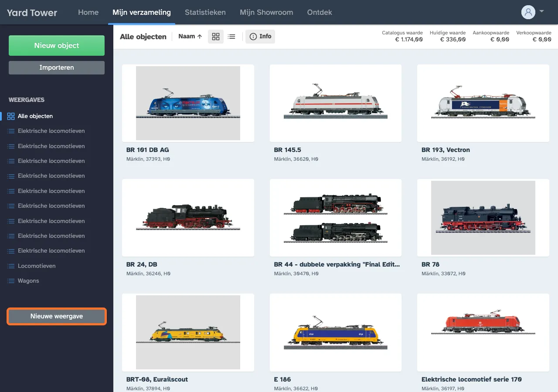The height and width of the screenshot is (392, 558).
Task: Go to Statistieken tab
Action: click(205, 12)
